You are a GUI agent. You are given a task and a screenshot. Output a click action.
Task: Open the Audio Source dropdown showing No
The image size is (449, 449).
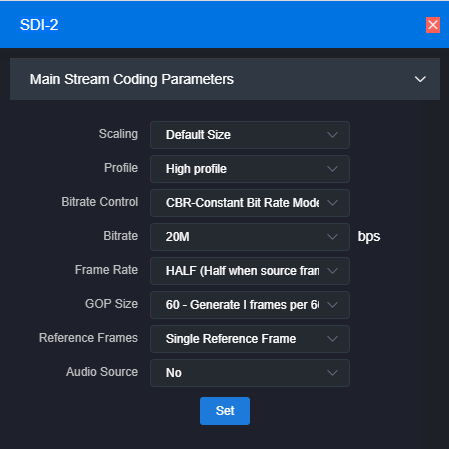[250, 373]
